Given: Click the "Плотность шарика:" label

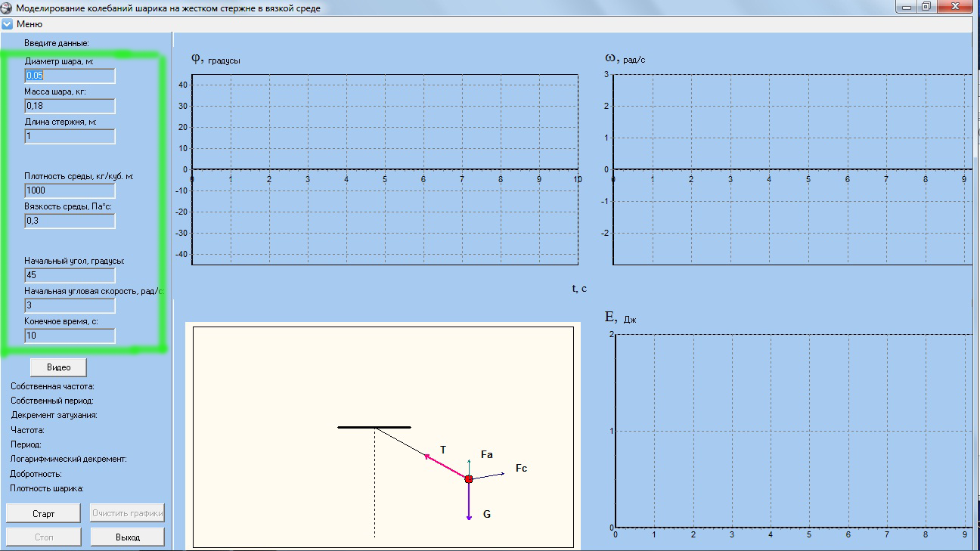Looking at the screenshot, I should pyautogui.click(x=47, y=488).
